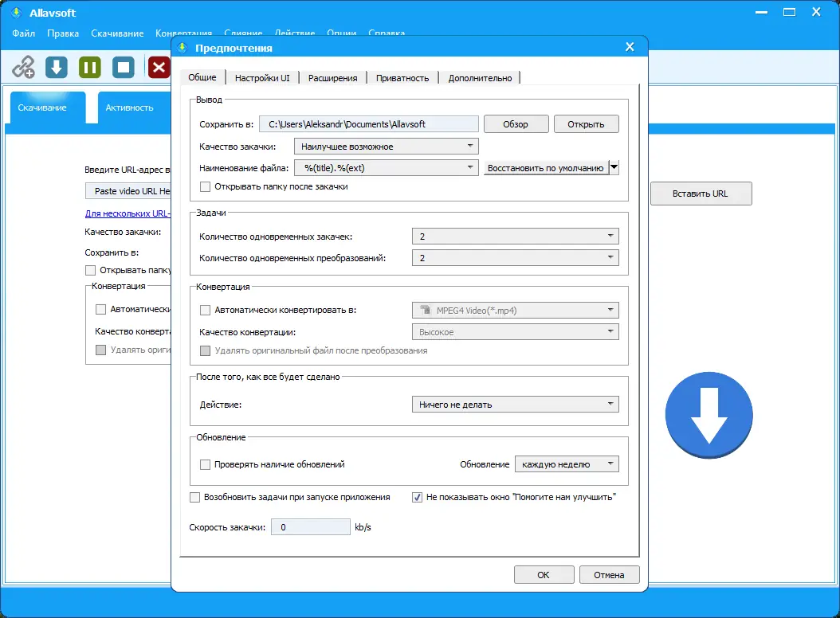The width and height of the screenshot is (840, 618).
Task: Click the Allavsoft logo in main title bar
Action: point(17,12)
